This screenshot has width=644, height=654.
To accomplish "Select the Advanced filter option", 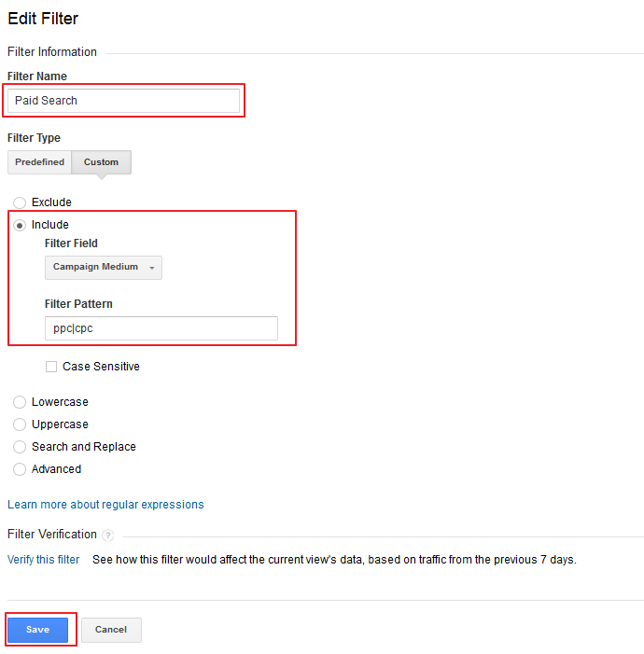I will (20, 469).
